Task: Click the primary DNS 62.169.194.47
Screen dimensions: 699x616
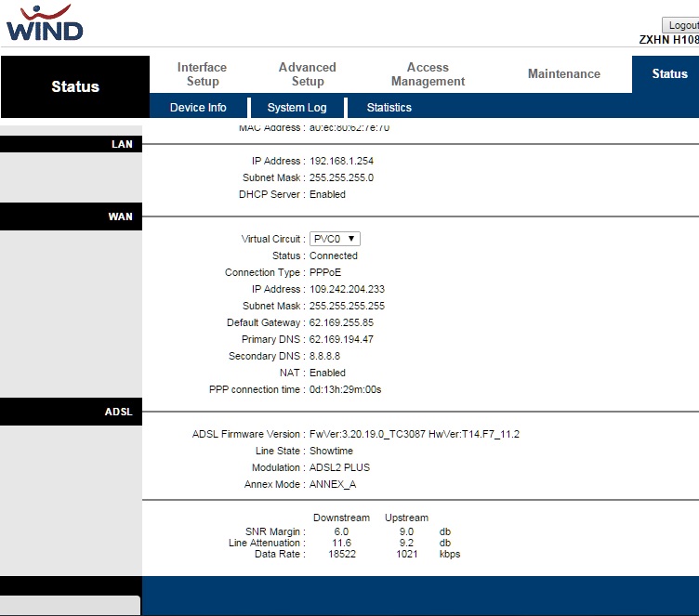Action: click(341, 339)
